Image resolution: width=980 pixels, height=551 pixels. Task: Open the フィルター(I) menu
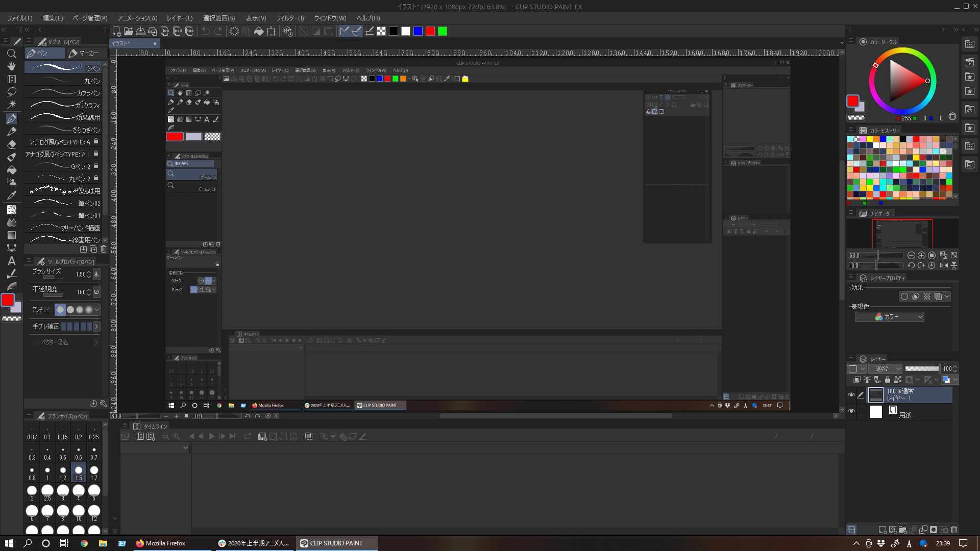pos(290,18)
